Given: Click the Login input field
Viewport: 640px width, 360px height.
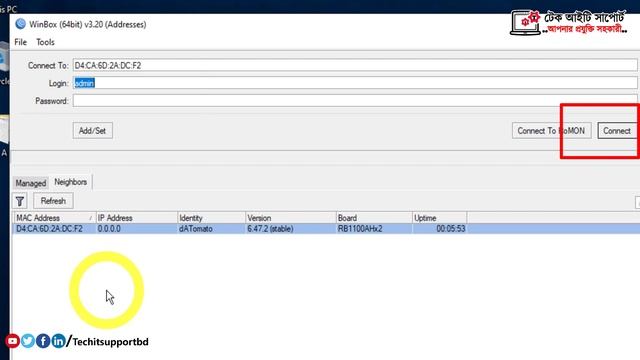Looking at the screenshot, I should point(355,83).
